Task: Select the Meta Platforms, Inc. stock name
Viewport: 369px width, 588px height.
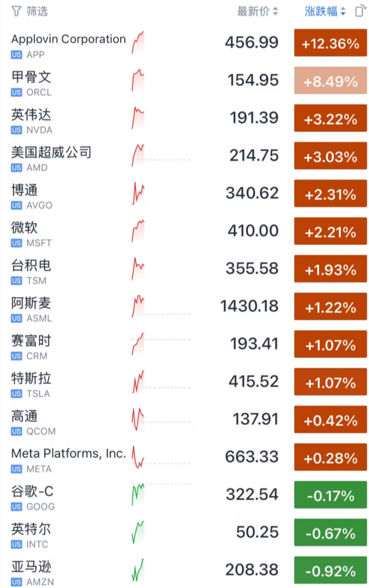Action: coord(68,454)
